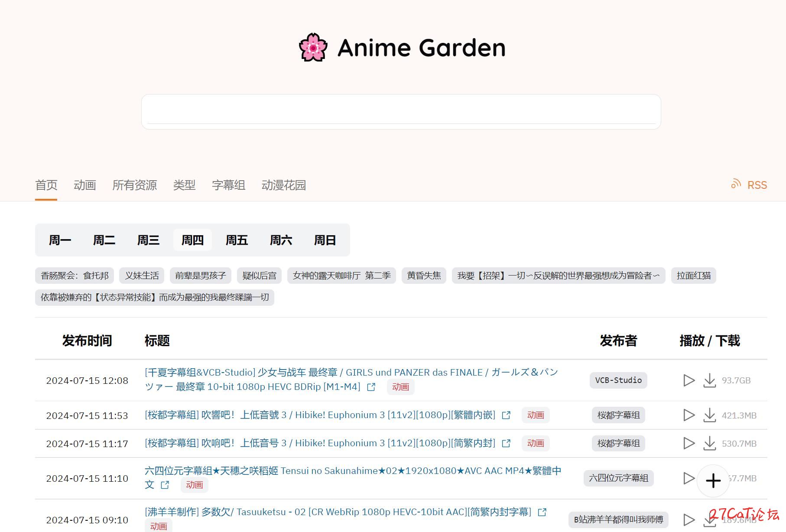The width and height of the screenshot is (786, 532).
Task: Open 动漫花园 tab
Action: click(x=284, y=185)
